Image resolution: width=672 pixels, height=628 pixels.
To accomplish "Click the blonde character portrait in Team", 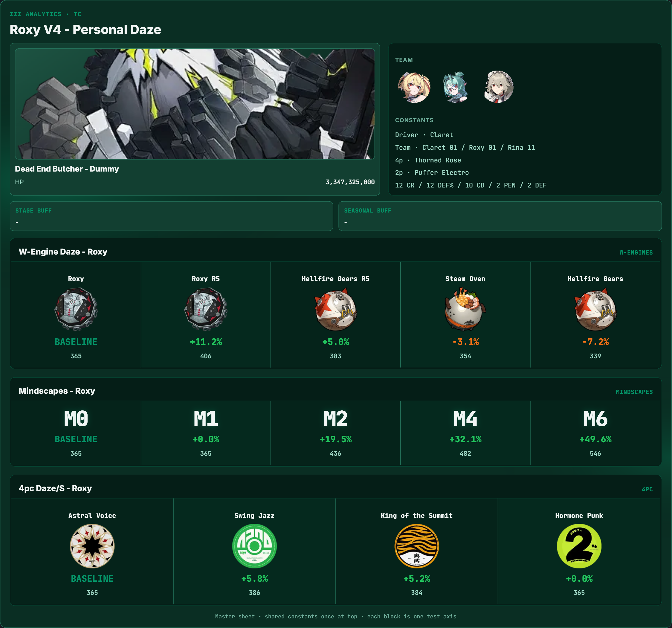I will click(x=414, y=87).
